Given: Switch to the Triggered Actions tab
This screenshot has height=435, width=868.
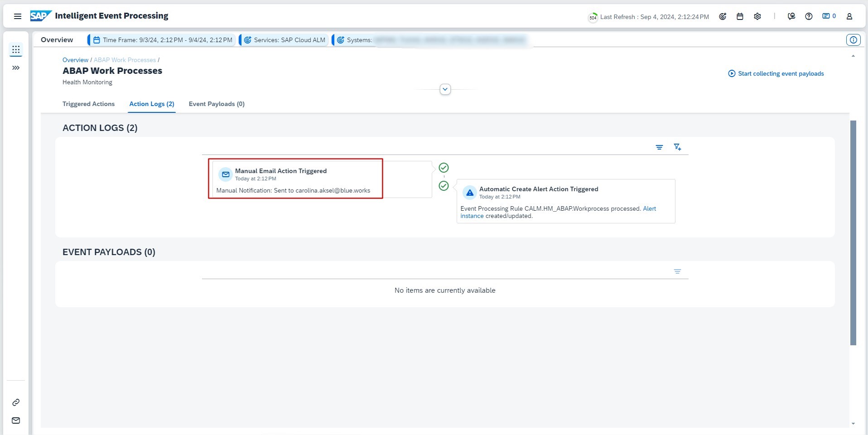Looking at the screenshot, I should (88, 104).
